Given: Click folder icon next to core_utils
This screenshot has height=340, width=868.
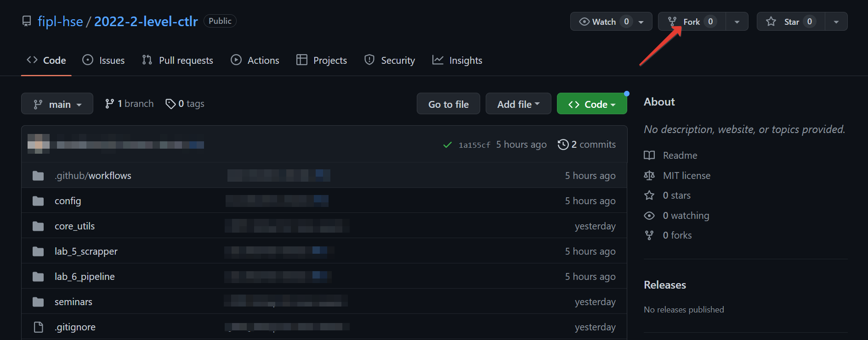Looking at the screenshot, I should click(38, 226).
